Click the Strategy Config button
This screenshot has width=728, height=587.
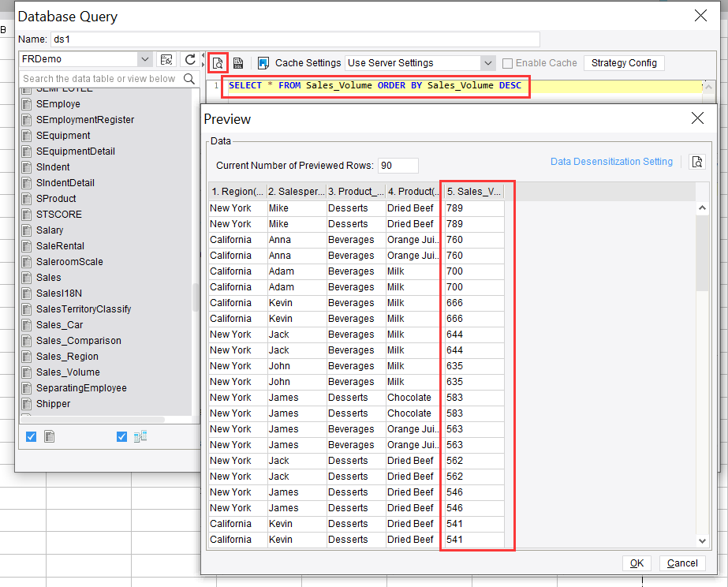(624, 63)
